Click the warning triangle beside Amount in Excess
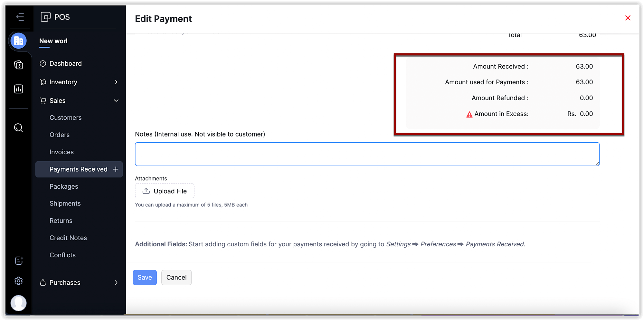The width and height of the screenshot is (644, 321). (x=469, y=114)
